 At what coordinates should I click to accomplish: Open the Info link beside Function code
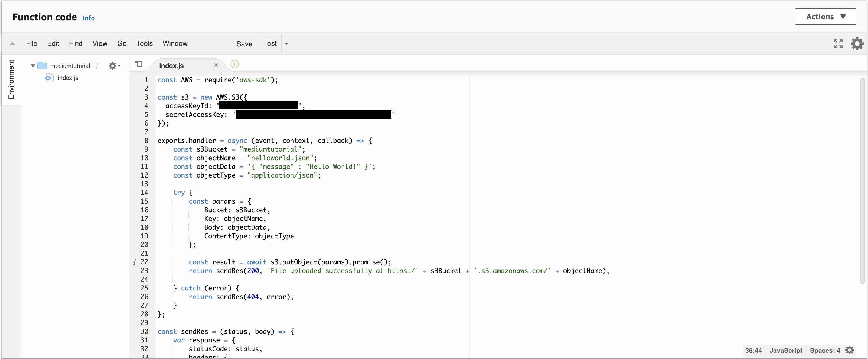point(88,18)
